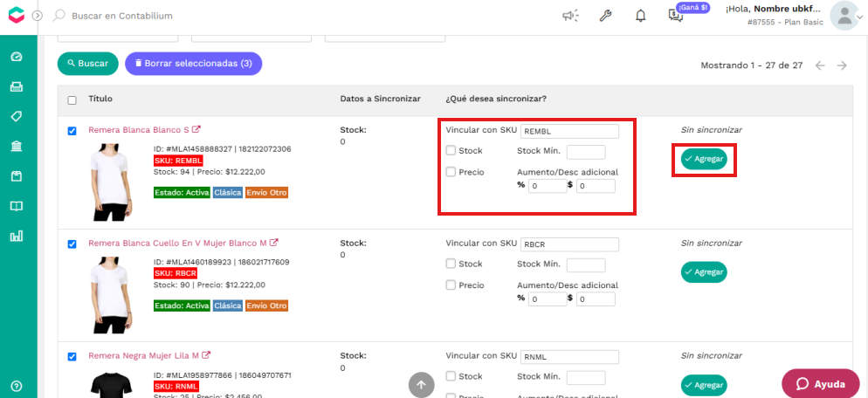Focus the Buscar en Contabilium search field

click(121, 16)
